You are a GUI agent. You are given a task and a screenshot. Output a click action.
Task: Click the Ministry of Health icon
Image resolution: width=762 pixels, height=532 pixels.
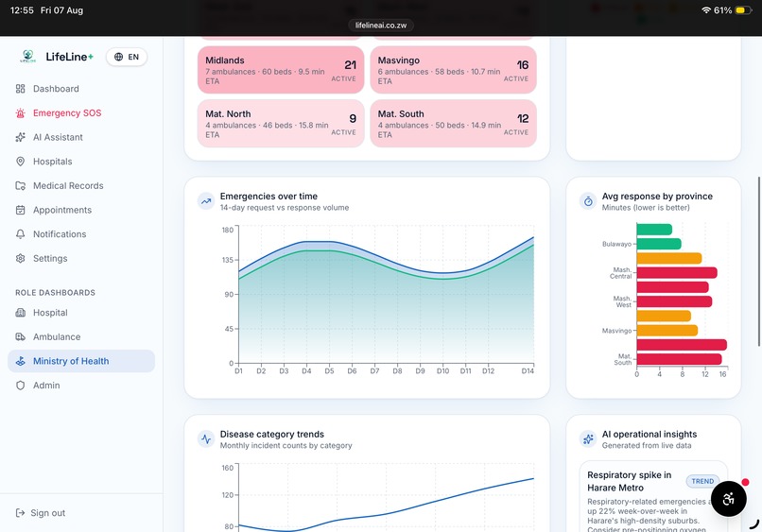(x=21, y=361)
